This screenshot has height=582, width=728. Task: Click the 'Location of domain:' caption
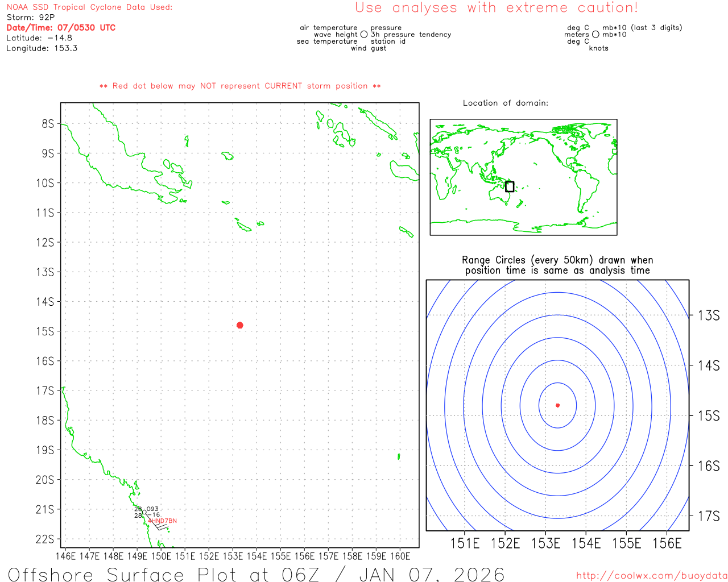[506, 103]
